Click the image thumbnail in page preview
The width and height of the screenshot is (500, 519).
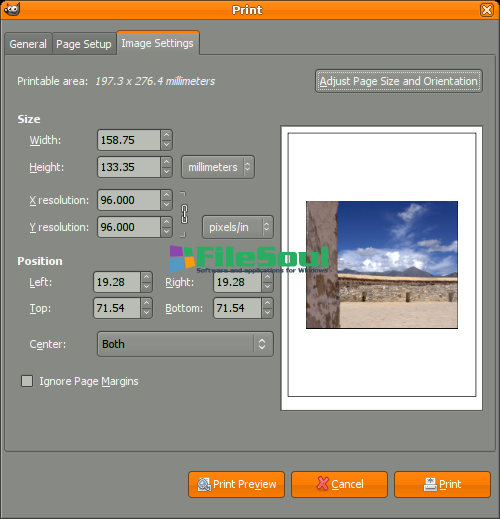382,265
